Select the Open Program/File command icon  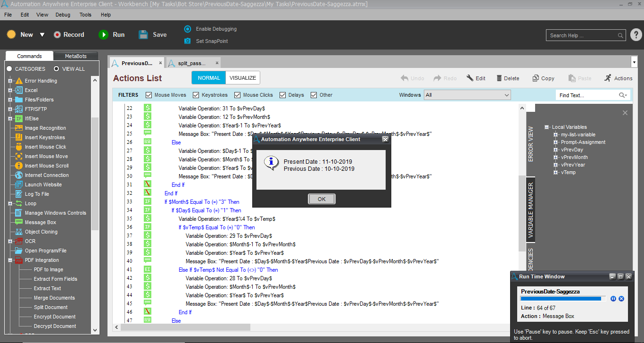tap(19, 251)
